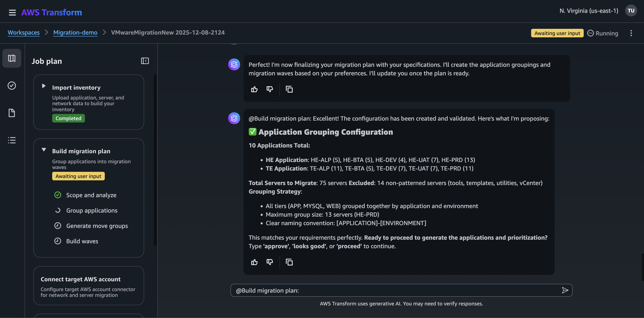
Task: Click the TU user avatar
Action: (x=631, y=10)
